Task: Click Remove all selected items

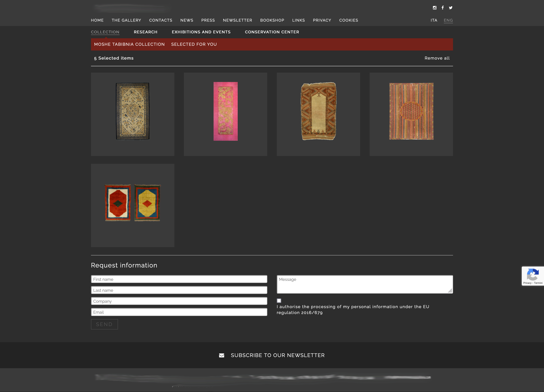Action: click(x=437, y=58)
